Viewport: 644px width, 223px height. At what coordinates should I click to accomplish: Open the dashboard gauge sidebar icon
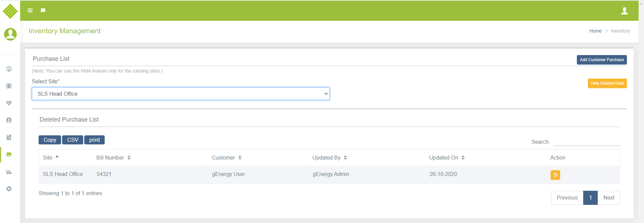click(9, 69)
